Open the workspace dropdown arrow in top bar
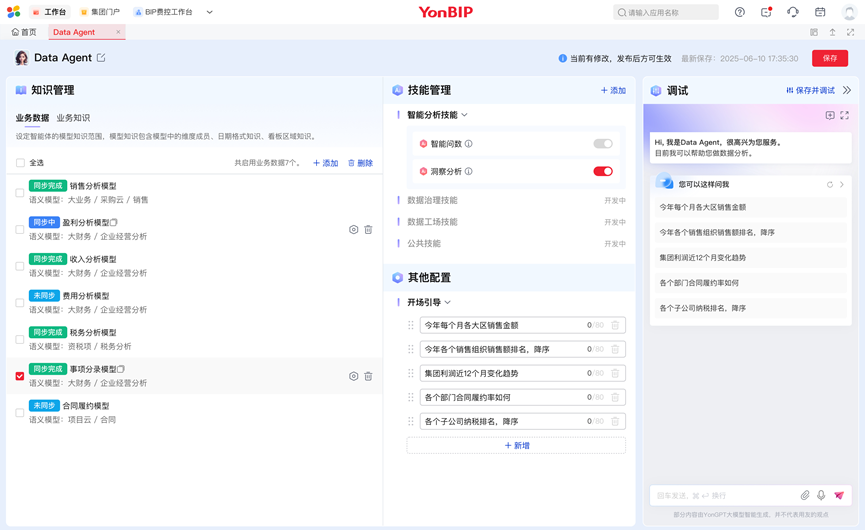The height and width of the screenshot is (530, 865). [x=209, y=12]
